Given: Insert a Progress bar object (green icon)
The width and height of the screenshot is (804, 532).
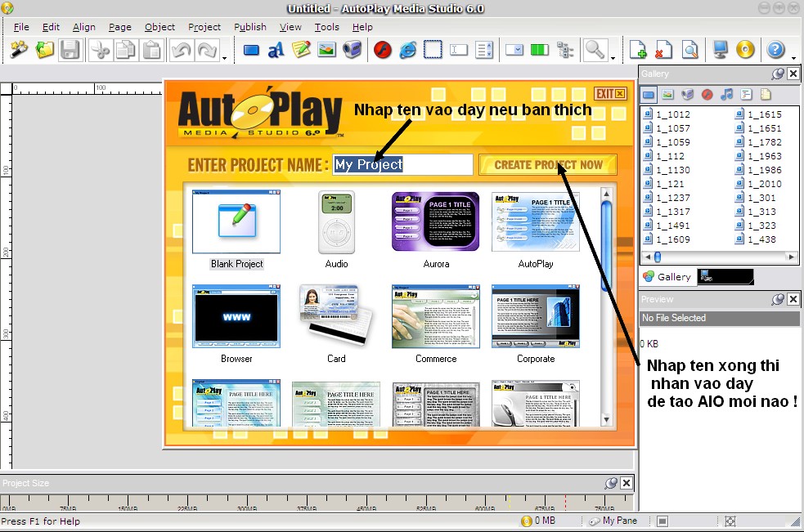Looking at the screenshot, I should coord(540,50).
